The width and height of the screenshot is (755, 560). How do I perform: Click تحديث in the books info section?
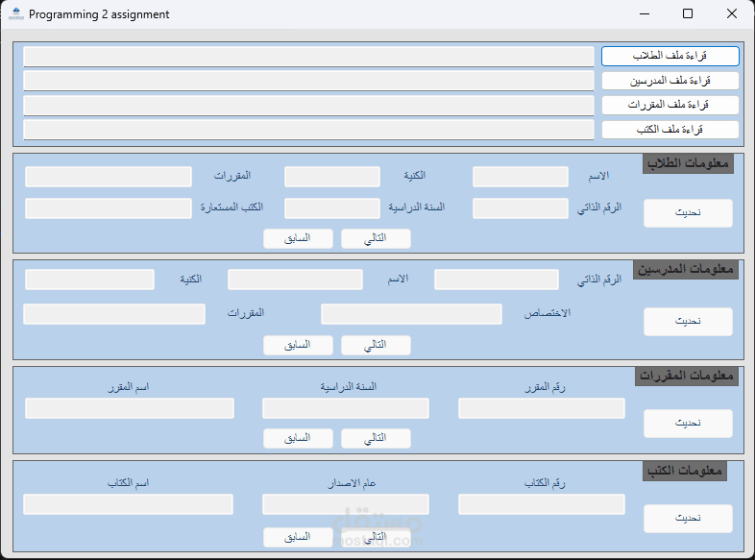pos(688,518)
